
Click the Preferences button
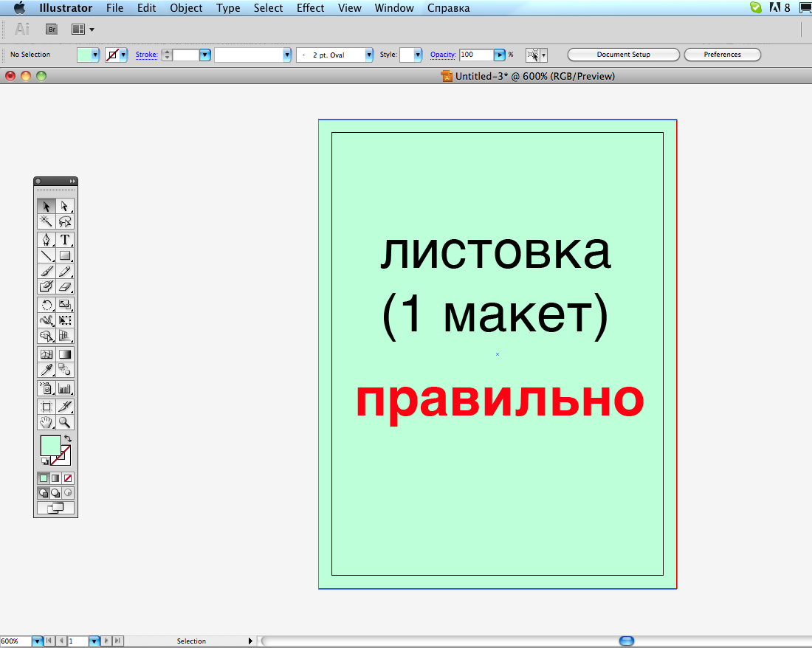coord(723,55)
